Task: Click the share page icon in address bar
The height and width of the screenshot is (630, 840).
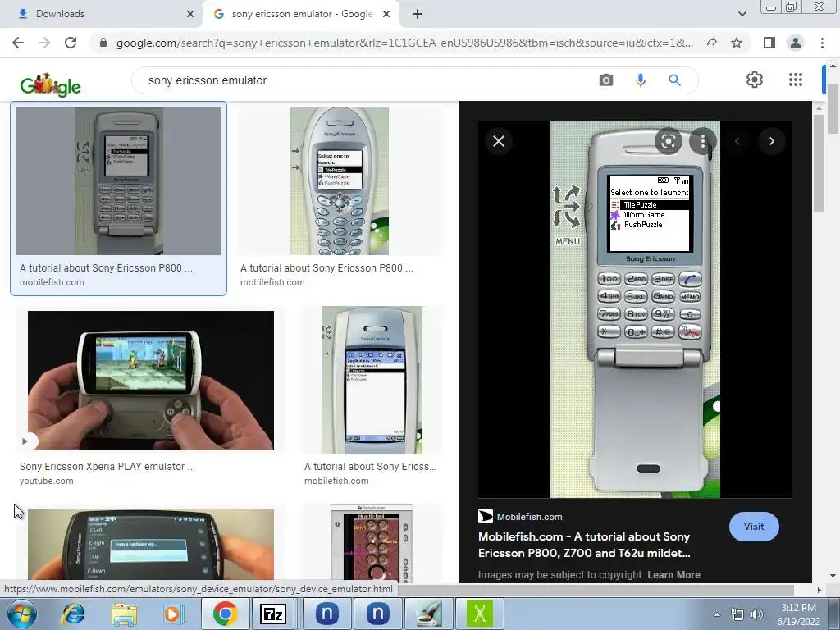Action: pos(710,43)
